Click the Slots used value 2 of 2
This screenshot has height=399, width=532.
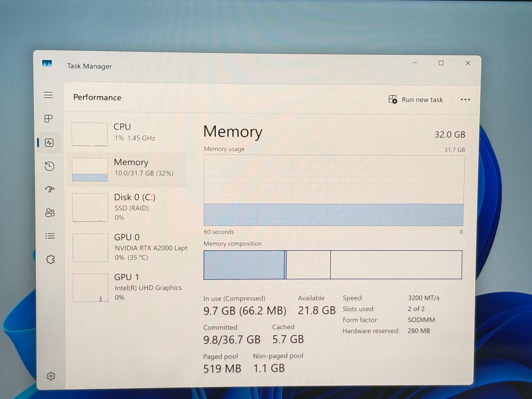click(416, 309)
